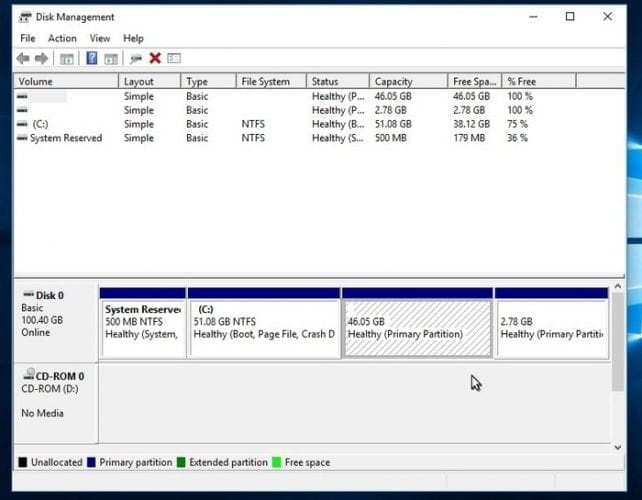Sort by the Layout column header

[x=149, y=81]
